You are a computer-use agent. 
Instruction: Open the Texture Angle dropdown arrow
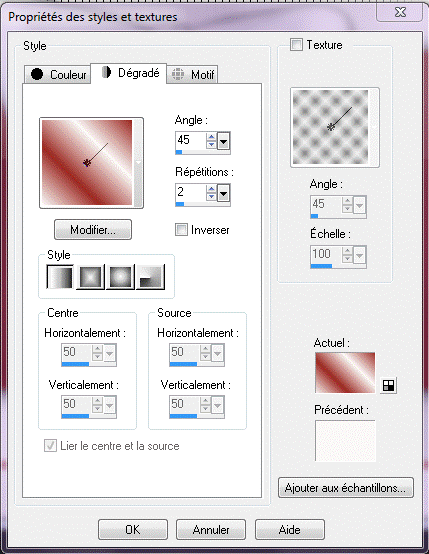pos(359,205)
